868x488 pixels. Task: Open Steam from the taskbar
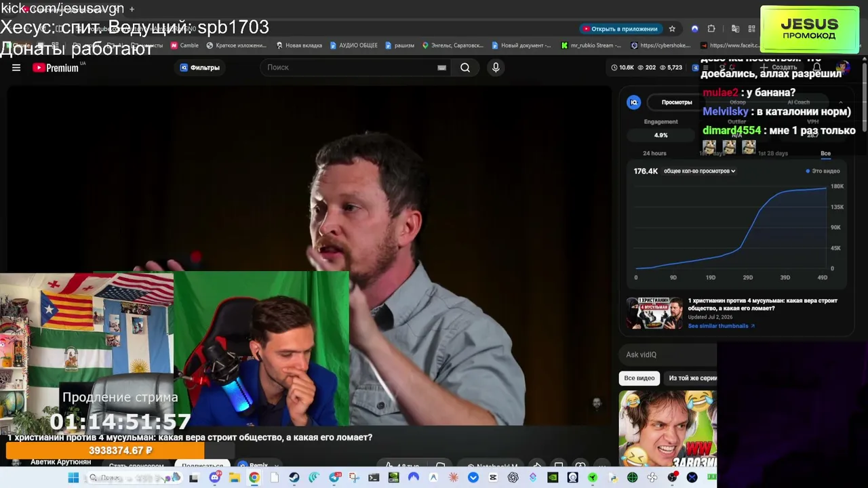[294, 478]
